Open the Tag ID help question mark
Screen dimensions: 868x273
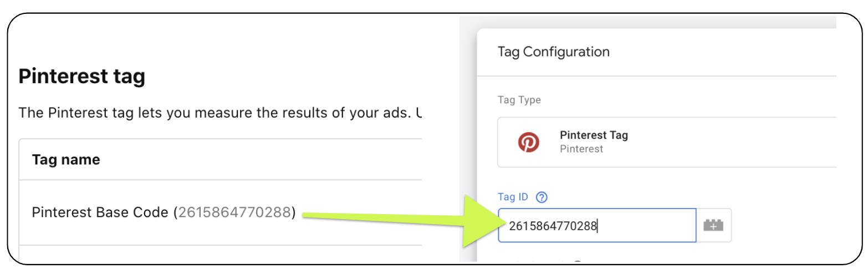click(x=542, y=197)
